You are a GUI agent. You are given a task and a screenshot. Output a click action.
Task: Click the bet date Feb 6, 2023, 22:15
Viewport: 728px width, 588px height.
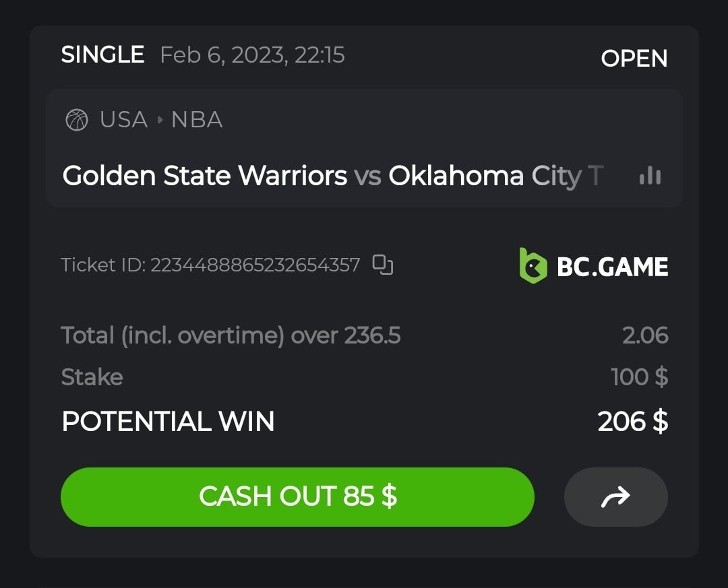252,55
